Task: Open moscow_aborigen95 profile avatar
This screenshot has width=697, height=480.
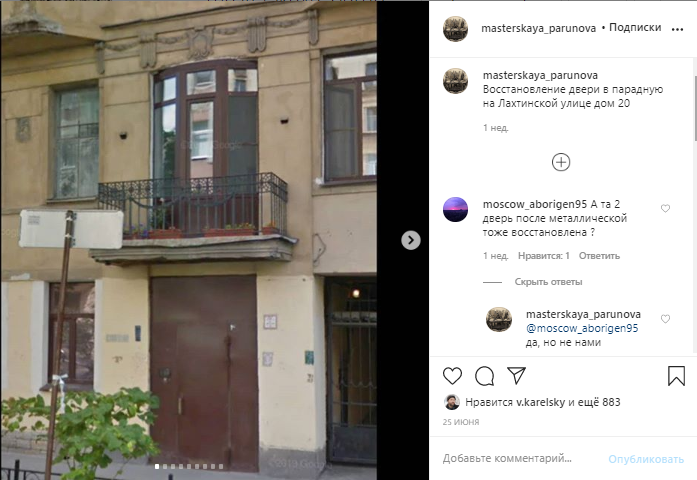Action: [x=456, y=209]
